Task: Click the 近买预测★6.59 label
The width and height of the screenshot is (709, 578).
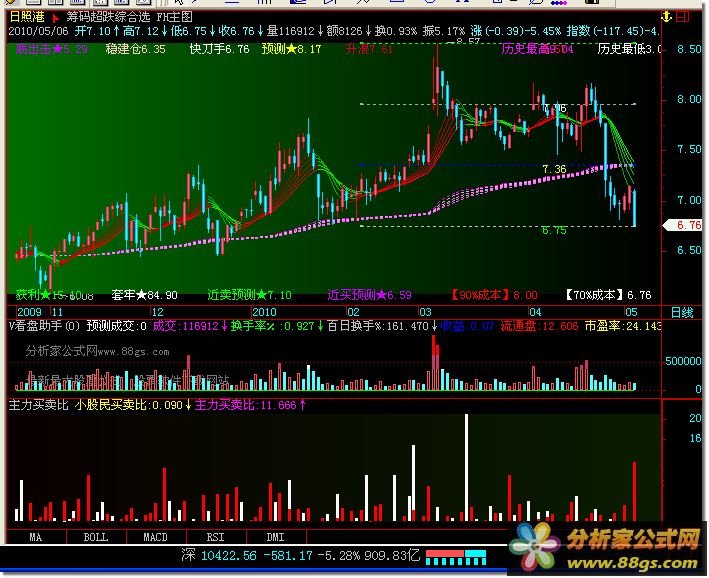Action: [x=369, y=295]
